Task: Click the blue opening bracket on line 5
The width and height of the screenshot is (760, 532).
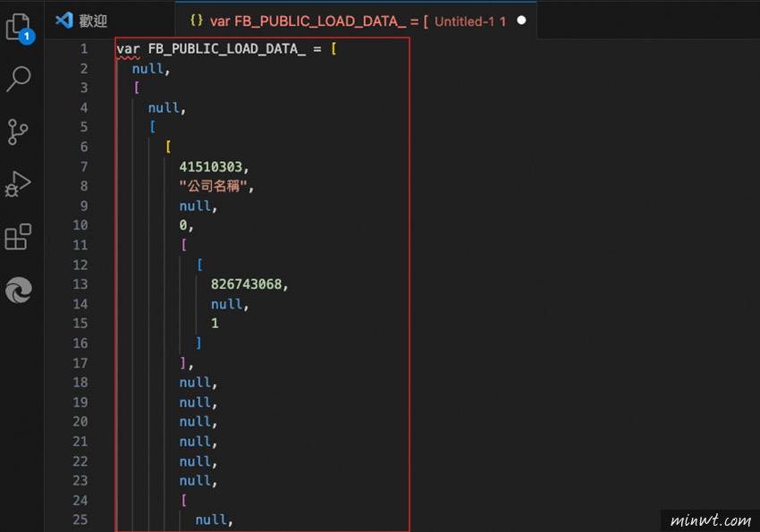Action: pos(152,127)
